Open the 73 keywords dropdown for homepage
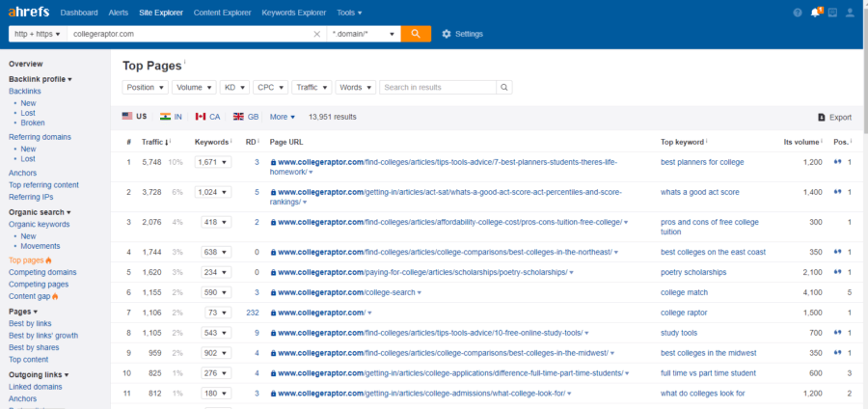This screenshot has width=868, height=409. [218, 313]
